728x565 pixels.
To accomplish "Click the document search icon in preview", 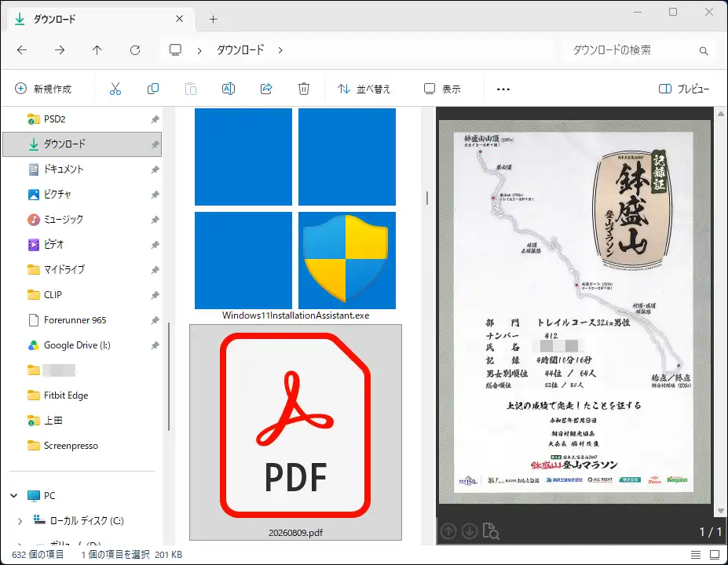I will (491, 530).
